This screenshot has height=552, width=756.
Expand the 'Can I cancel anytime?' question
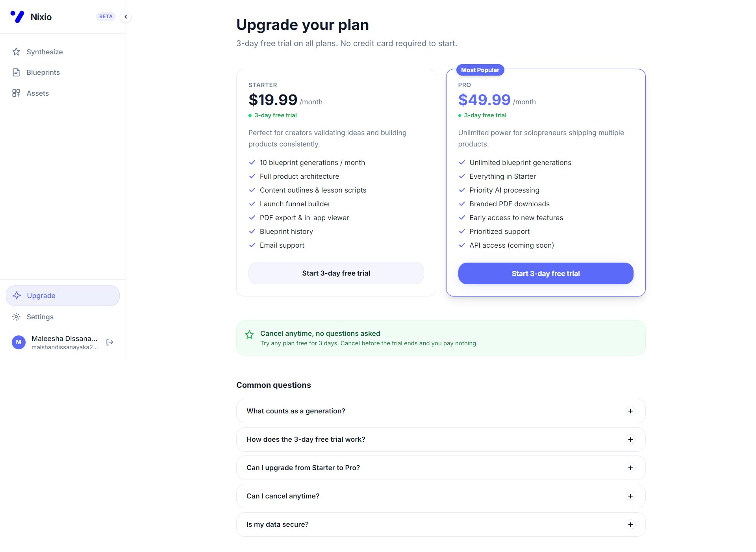pos(630,496)
